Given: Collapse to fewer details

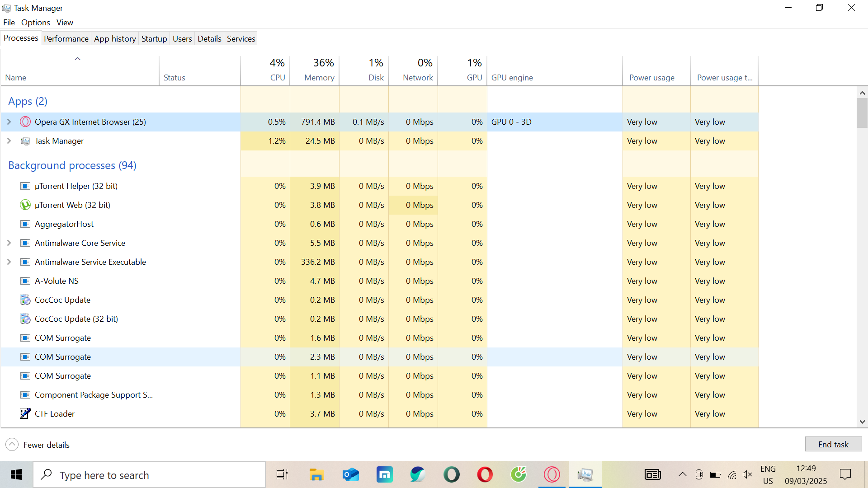Looking at the screenshot, I should click(x=38, y=445).
